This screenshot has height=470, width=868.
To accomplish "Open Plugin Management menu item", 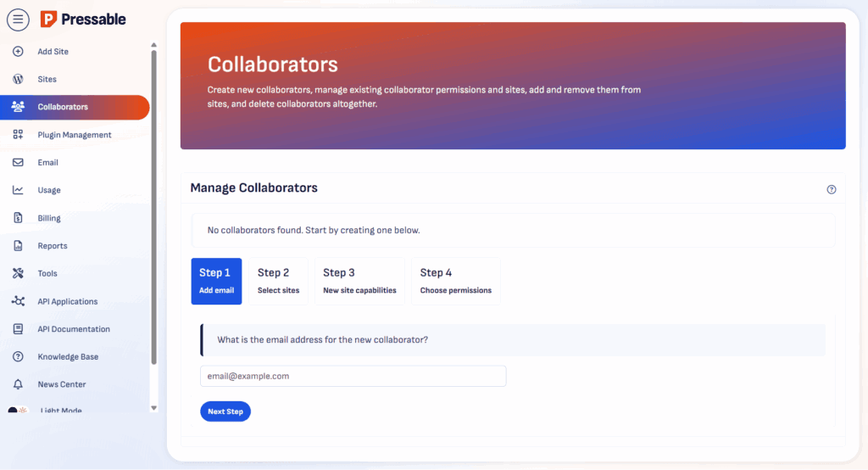I will click(x=75, y=135).
